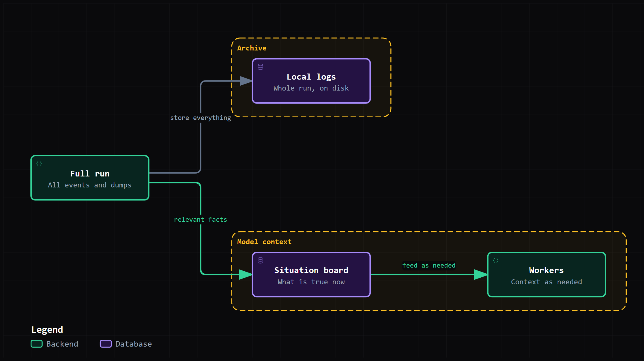Click 'What is true now' subtitle
This screenshot has height=361, width=644.
tap(311, 282)
